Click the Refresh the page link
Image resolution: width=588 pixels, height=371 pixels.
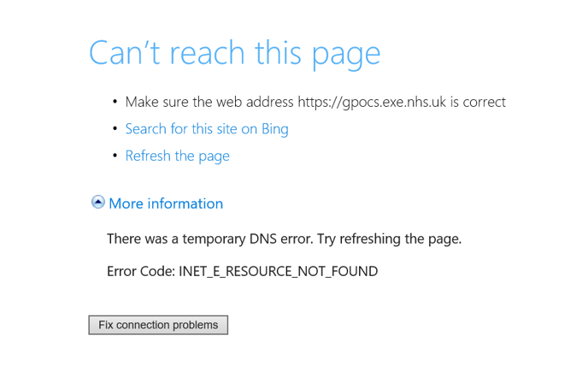pyautogui.click(x=178, y=156)
